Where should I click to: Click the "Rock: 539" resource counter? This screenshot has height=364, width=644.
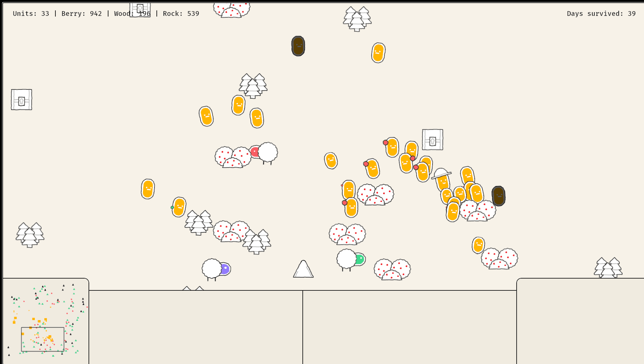click(x=181, y=14)
